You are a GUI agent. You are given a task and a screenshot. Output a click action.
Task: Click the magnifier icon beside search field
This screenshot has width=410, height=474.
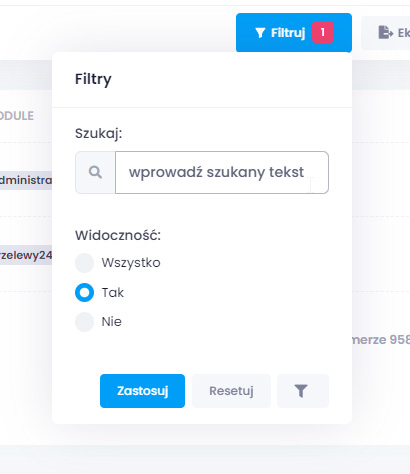coord(95,172)
